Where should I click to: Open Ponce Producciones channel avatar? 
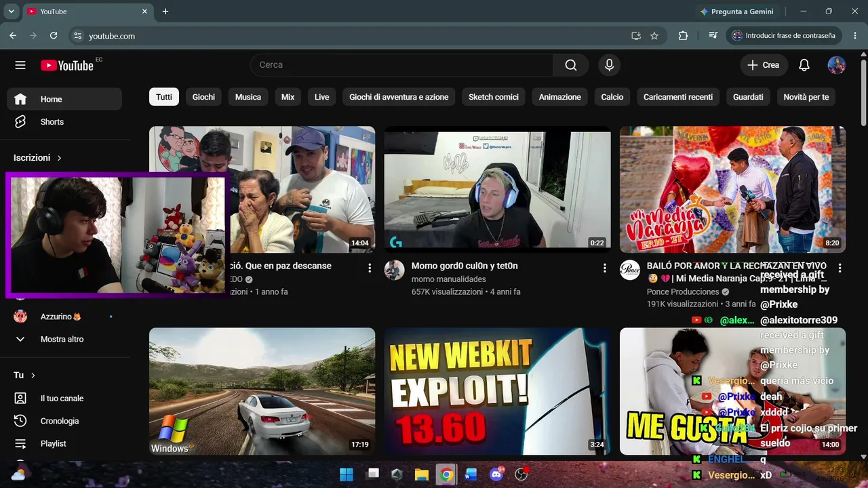630,270
